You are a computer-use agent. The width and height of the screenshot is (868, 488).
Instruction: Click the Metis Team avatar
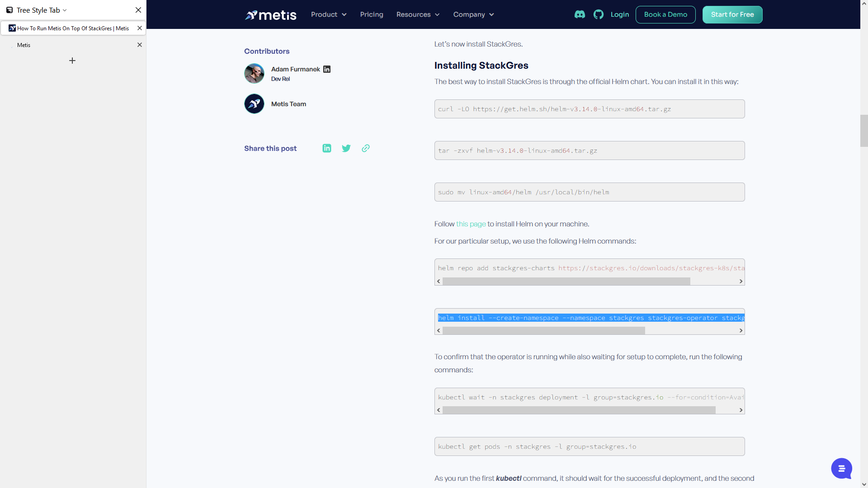[x=254, y=103]
